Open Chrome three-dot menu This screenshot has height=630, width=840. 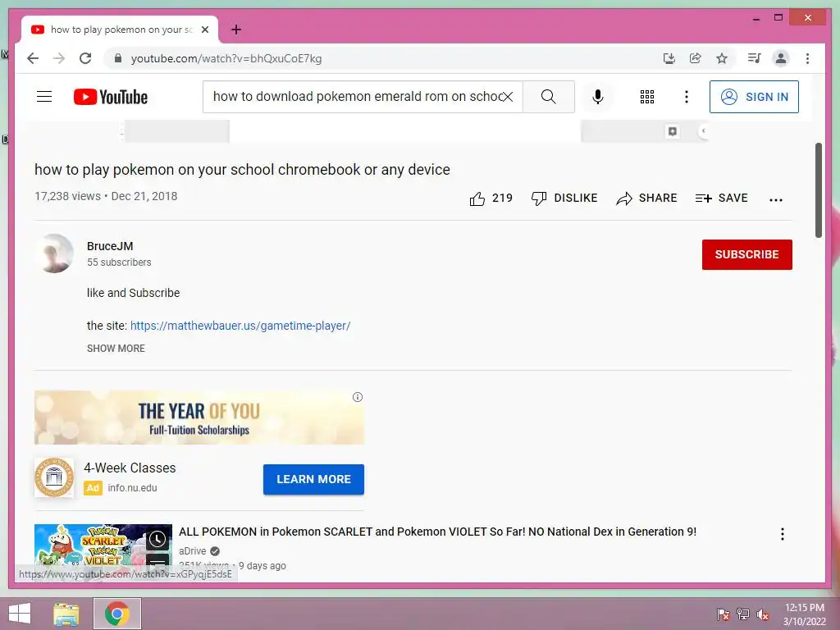pyautogui.click(x=807, y=58)
